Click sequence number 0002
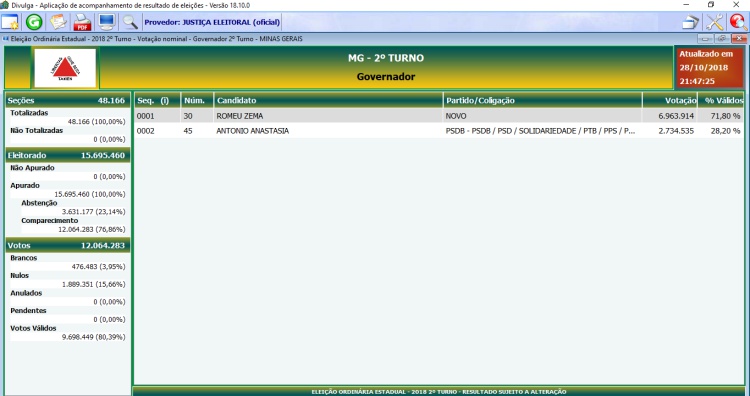Viewport: 750px width, 396px height. pyautogui.click(x=145, y=131)
